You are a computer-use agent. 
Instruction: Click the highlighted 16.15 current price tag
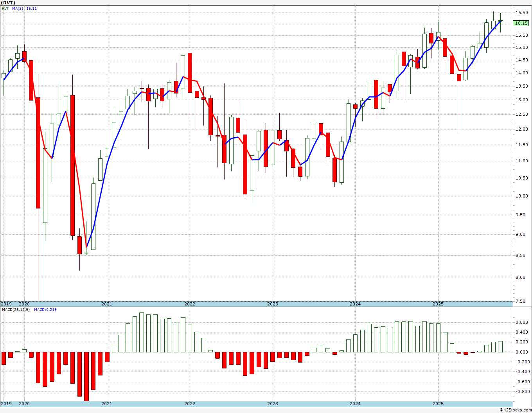(521, 23)
